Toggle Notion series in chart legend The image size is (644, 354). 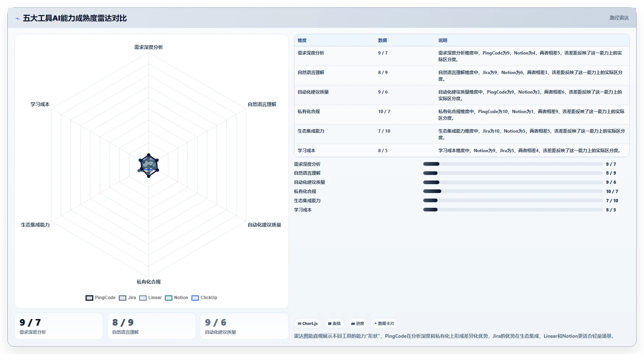coord(177,298)
